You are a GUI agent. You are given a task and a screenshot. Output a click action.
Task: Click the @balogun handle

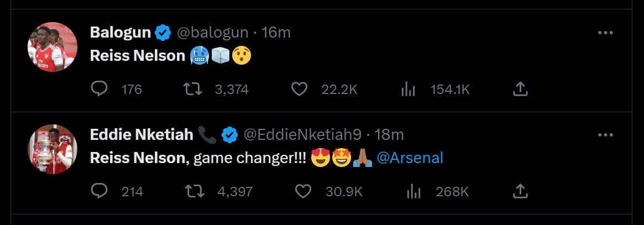(x=212, y=33)
